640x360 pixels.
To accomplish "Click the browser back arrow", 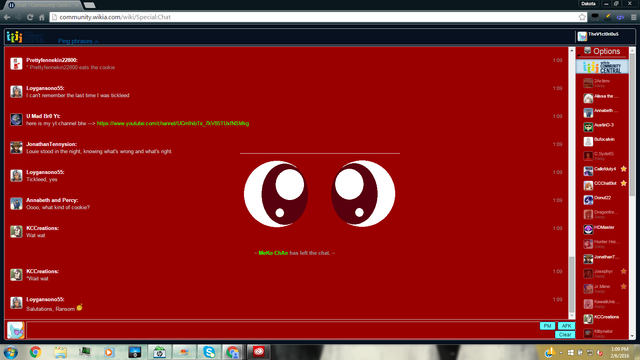I will click(7, 18).
